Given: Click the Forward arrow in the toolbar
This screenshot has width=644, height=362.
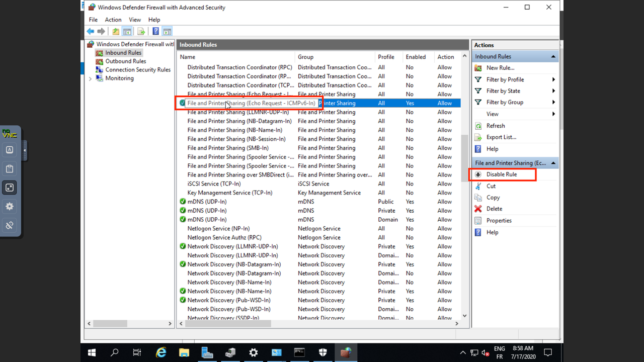Looking at the screenshot, I should pyautogui.click(x=101, y=31).
